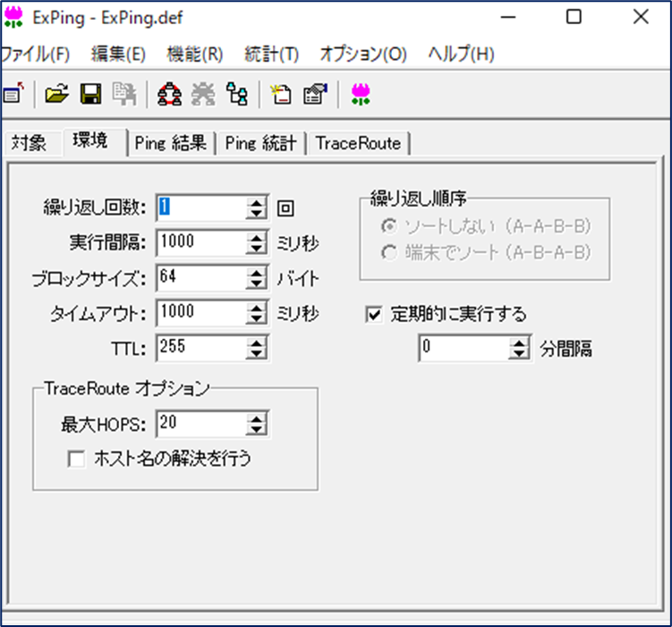Minimize the ExPing window
The height and width of the screenshot is (627, 672).
click(508, 17)
